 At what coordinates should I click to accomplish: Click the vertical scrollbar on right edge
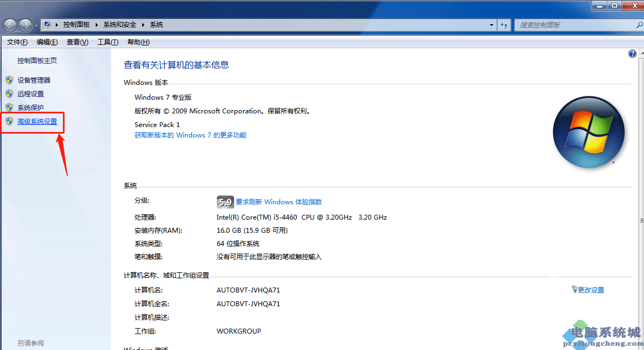click(x=641, y=221)
